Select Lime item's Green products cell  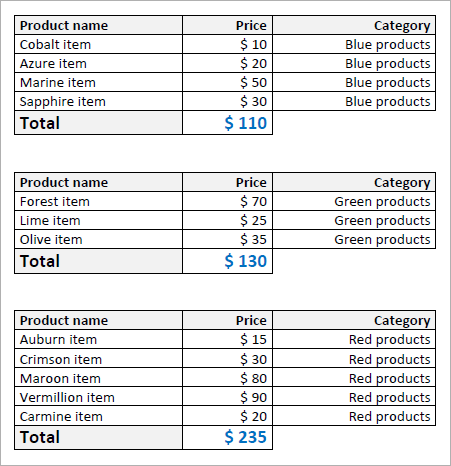[354, 220]
